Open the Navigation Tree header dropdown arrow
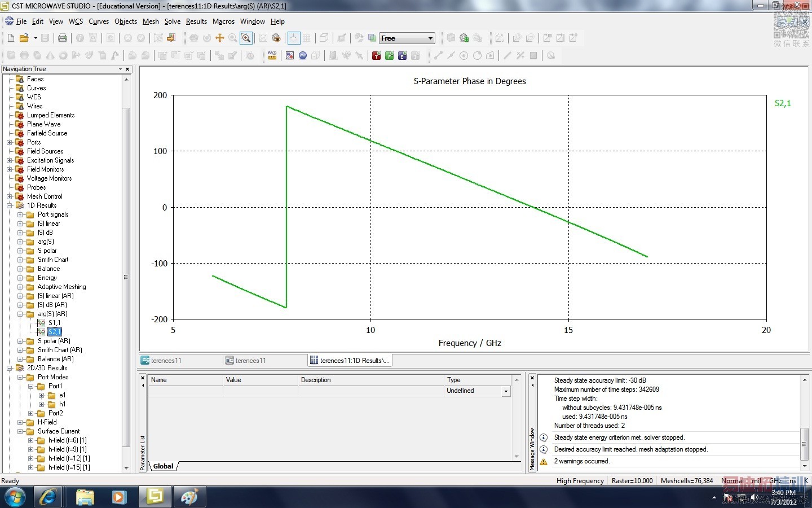The image size is (812, 508). point(120,69)
